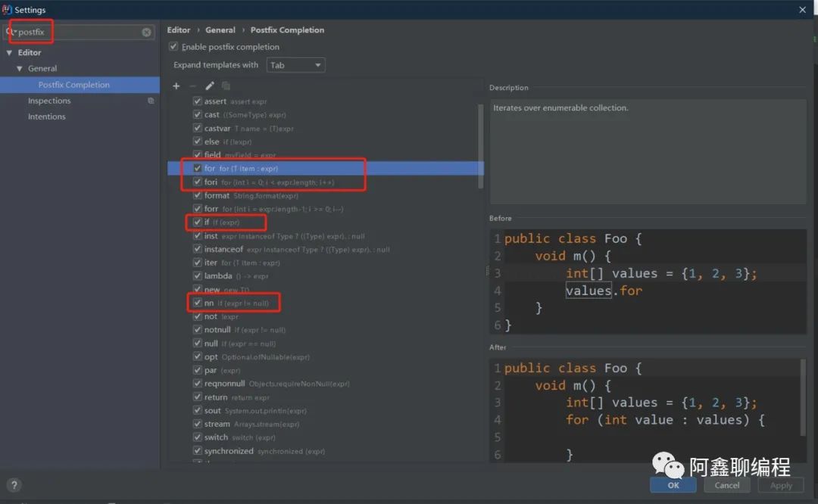The width and height of the screenshot is (818, 504).
Task: Open Intentions settings page
Action: [x=46, y=117]
